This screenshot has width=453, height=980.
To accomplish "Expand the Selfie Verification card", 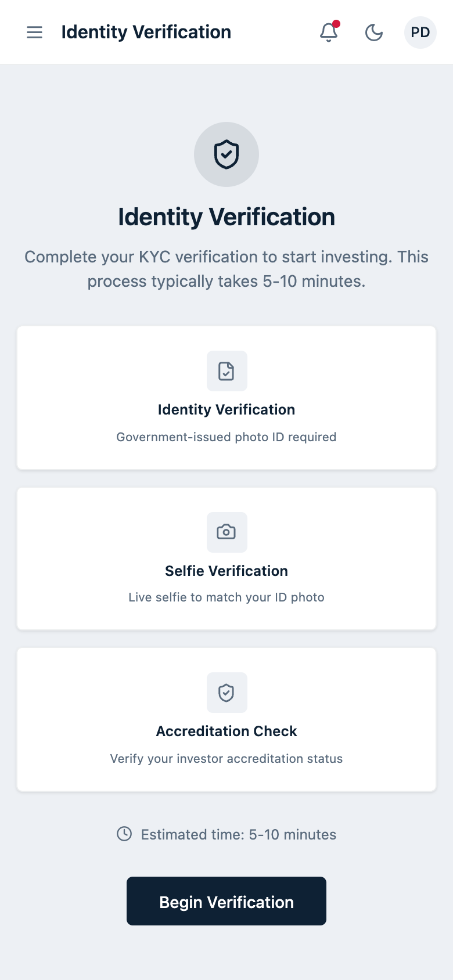I will pyautogui.click(x=227, y=559).
